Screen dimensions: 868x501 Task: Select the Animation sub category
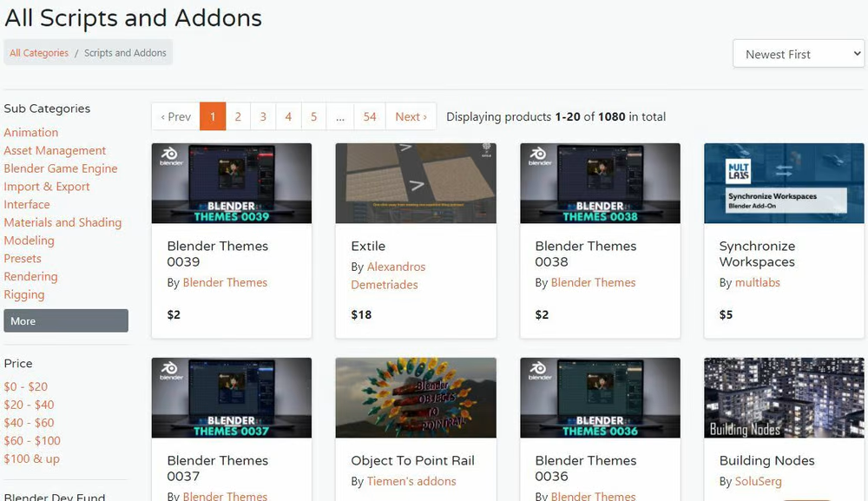31,132
